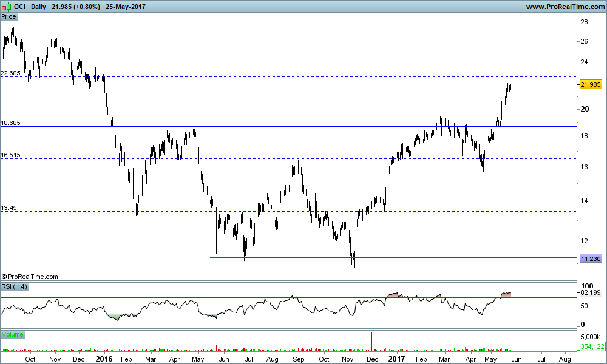Click the Aug label at right end of time axis
The height and width of the screenshot is (364, 607).
click(565, 359)
